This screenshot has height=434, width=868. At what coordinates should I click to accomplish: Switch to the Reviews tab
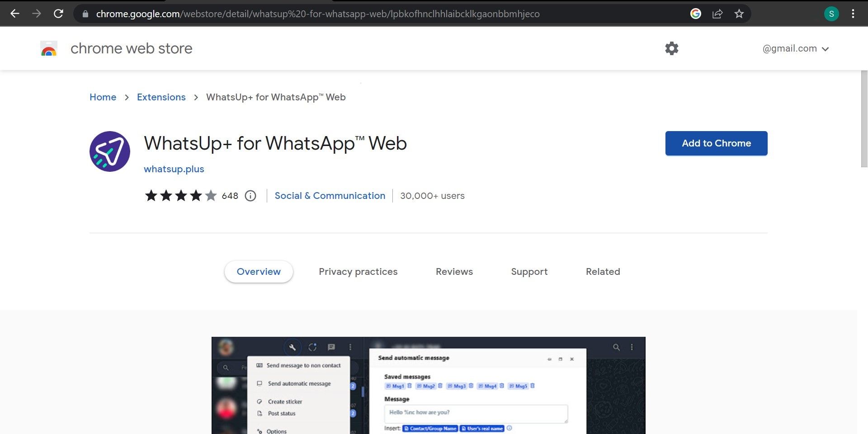pos(454,271)
